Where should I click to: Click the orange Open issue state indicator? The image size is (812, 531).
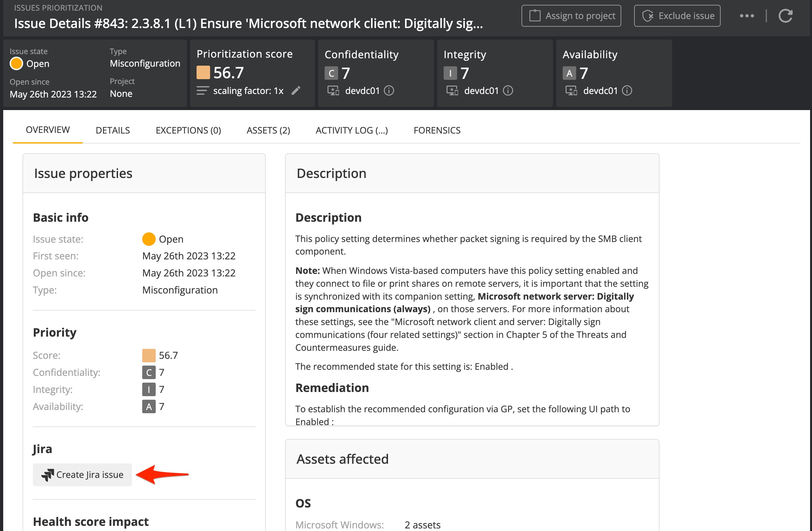click(16, 63)
